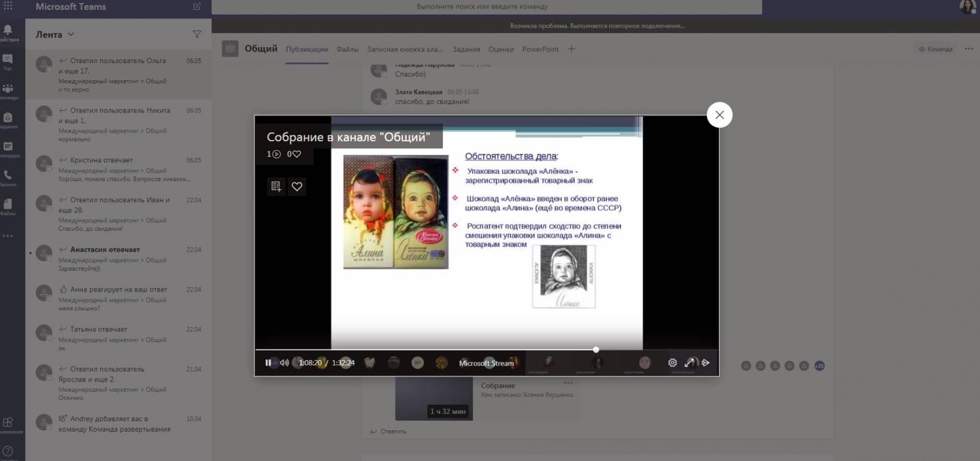The width and height of the screenshot is (980, 461).
Task: Switch to the Публикации tab
Action: 307,49
